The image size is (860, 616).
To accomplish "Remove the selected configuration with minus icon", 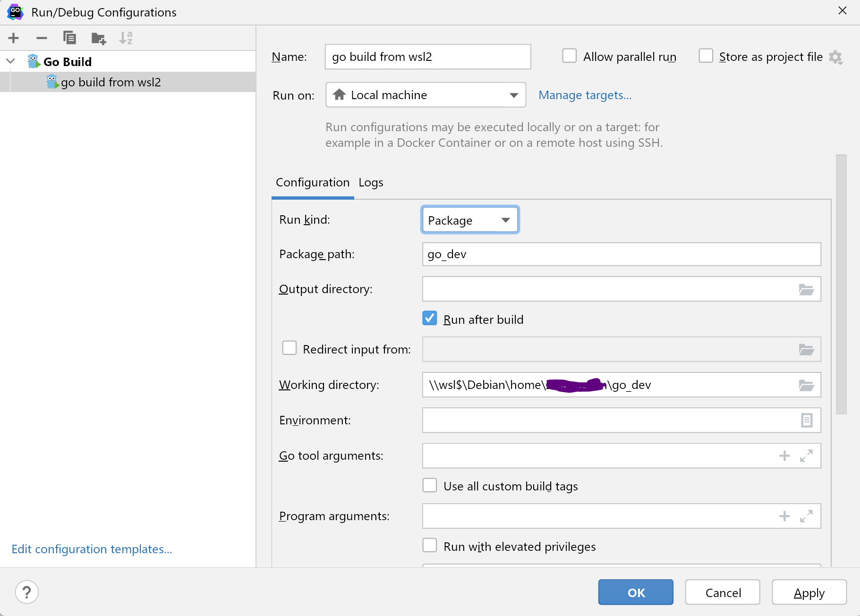I will click(x=42, y=38).
